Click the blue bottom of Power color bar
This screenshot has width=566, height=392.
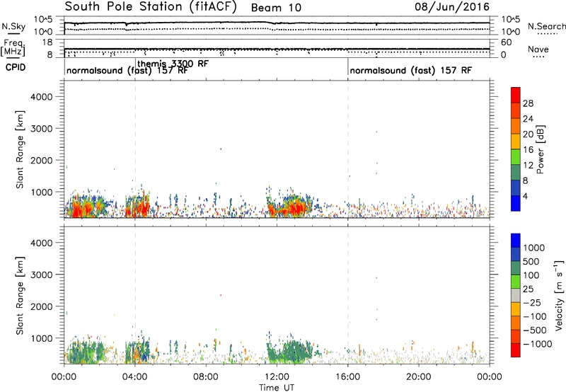tap(516, 203)
